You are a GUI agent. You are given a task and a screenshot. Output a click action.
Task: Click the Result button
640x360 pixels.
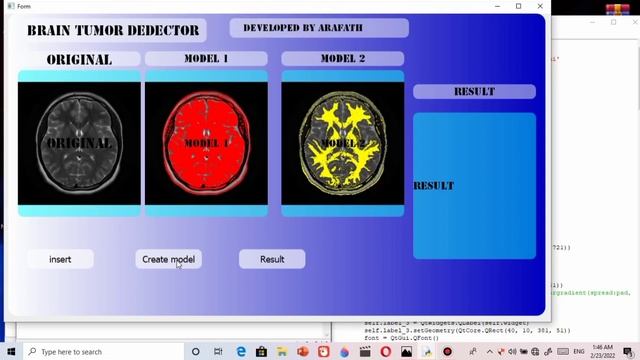272,259
